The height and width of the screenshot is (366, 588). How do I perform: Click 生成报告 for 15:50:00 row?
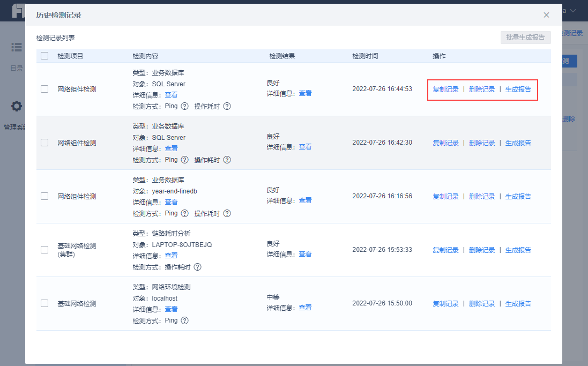(x=518, y=304)
